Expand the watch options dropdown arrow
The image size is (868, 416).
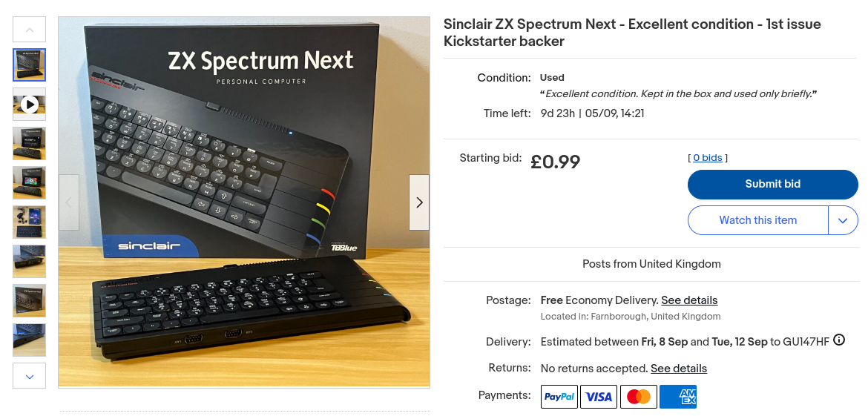pos(843,220)
